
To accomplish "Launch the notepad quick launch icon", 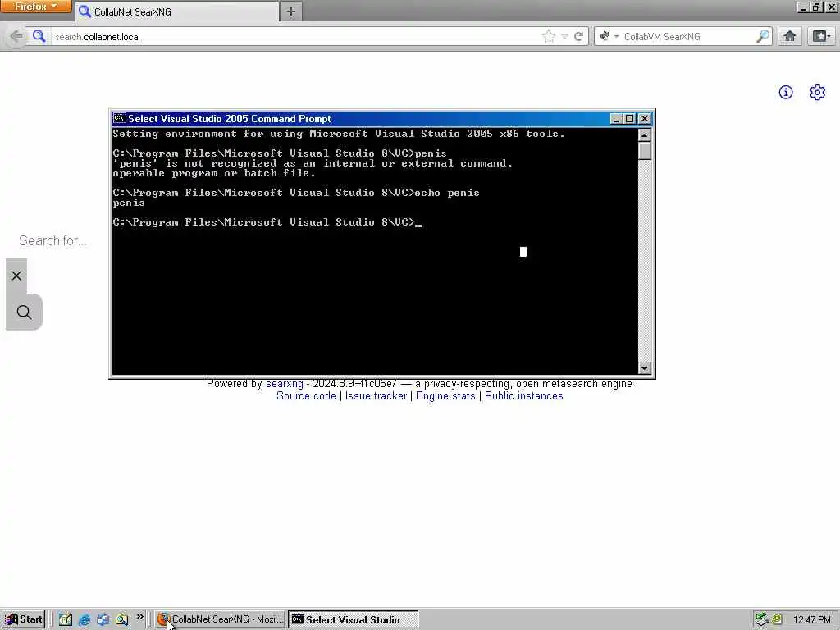I will [66, 619].
